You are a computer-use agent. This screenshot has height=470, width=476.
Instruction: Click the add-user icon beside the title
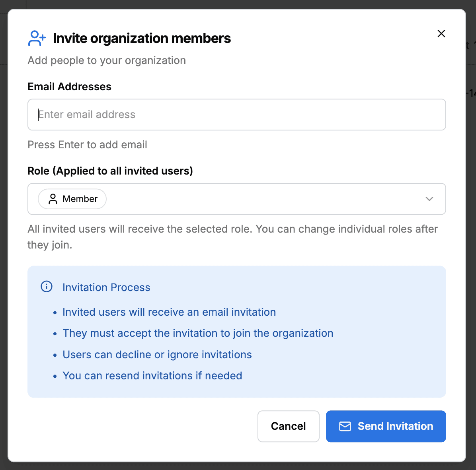coord(37,39)
